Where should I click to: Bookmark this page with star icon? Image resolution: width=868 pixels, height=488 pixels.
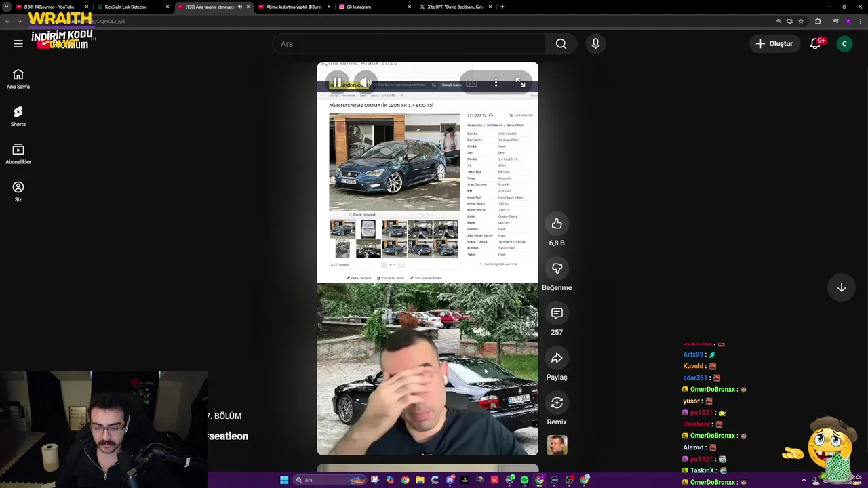pos(801,21)
